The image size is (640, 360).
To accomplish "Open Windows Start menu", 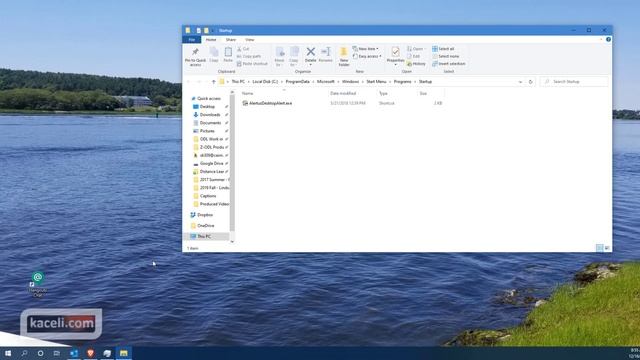I will point(8,353).
